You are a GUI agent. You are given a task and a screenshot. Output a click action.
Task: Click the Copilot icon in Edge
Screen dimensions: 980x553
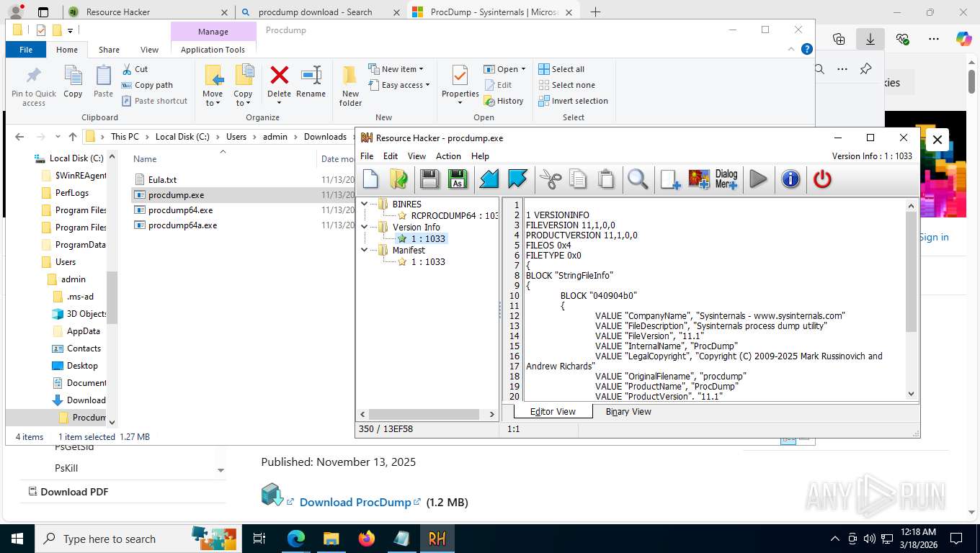click(x=963, y=39)
